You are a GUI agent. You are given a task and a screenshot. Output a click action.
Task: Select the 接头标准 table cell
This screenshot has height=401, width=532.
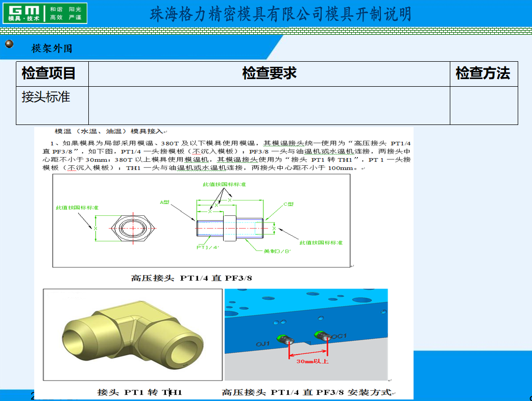click(x=52, y=106)
